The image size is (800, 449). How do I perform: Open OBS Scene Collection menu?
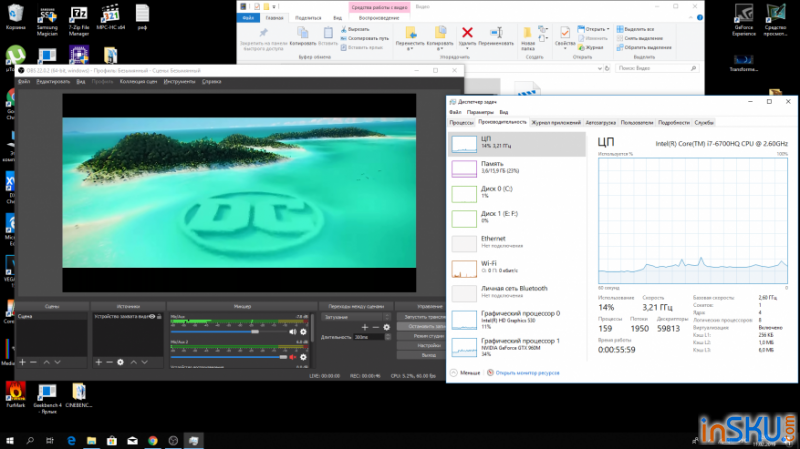click(x=138, y=82)
